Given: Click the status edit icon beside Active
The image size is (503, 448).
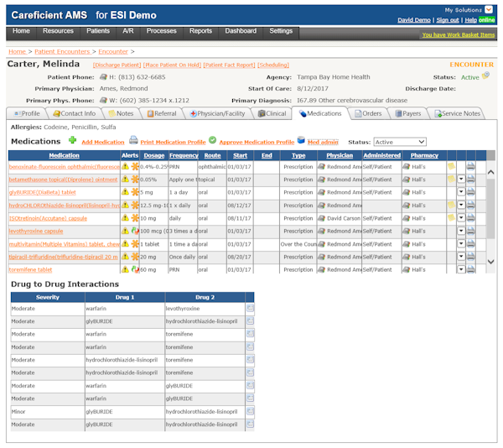Looking at the screenshot, I should click(485, 76).
